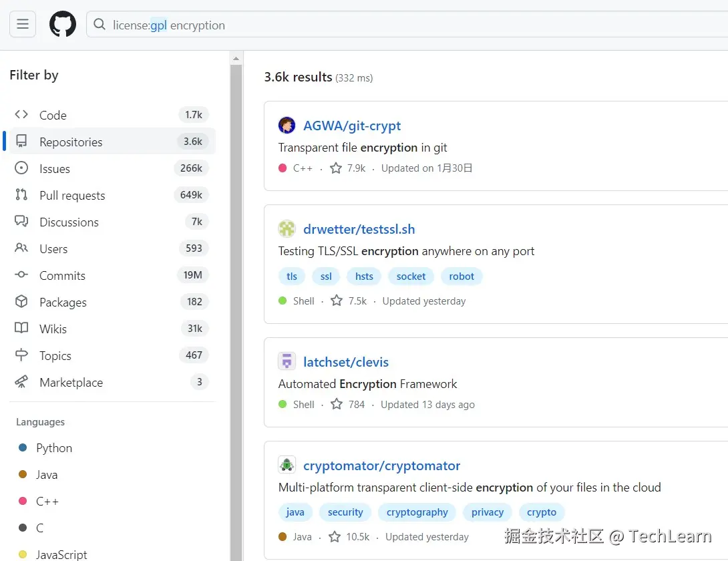Screen dimensions: 728x561
Task: Click the Topics filter signpost icon
Action: point(21,355)
